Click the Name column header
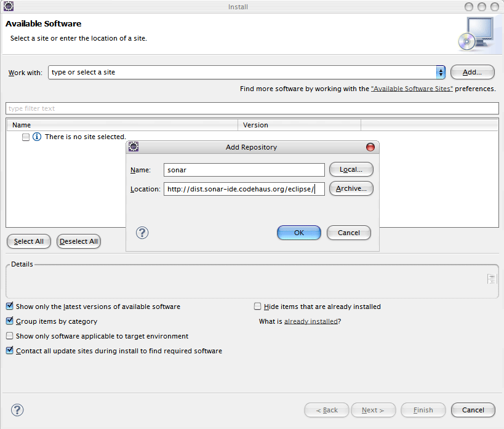This screenshot has width=504, height=429. point(122,125)
